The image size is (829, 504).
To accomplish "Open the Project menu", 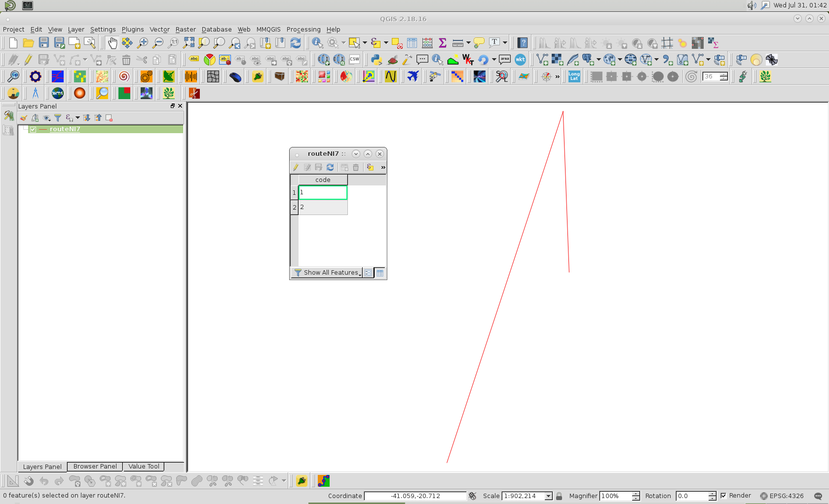I will coord(13,30).
